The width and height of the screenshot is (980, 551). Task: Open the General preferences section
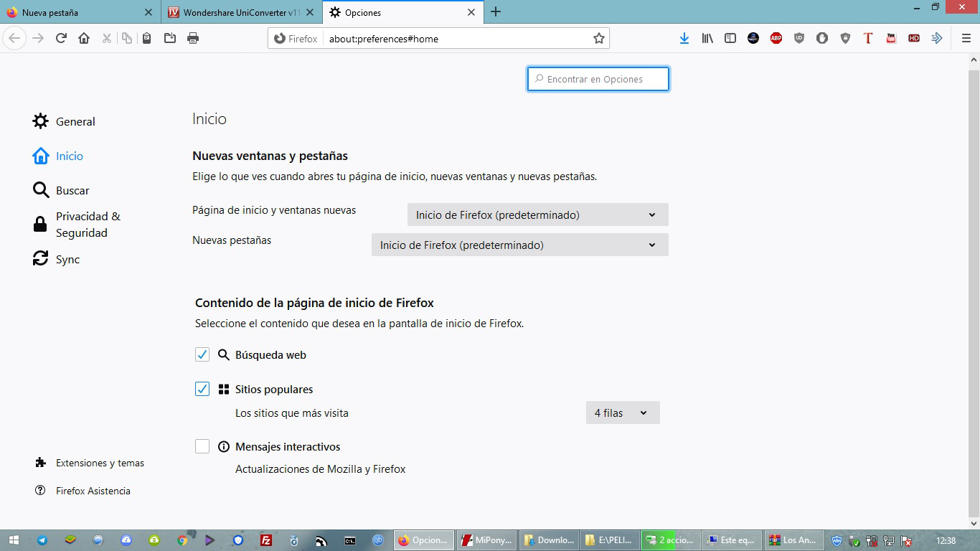[64, 121]
